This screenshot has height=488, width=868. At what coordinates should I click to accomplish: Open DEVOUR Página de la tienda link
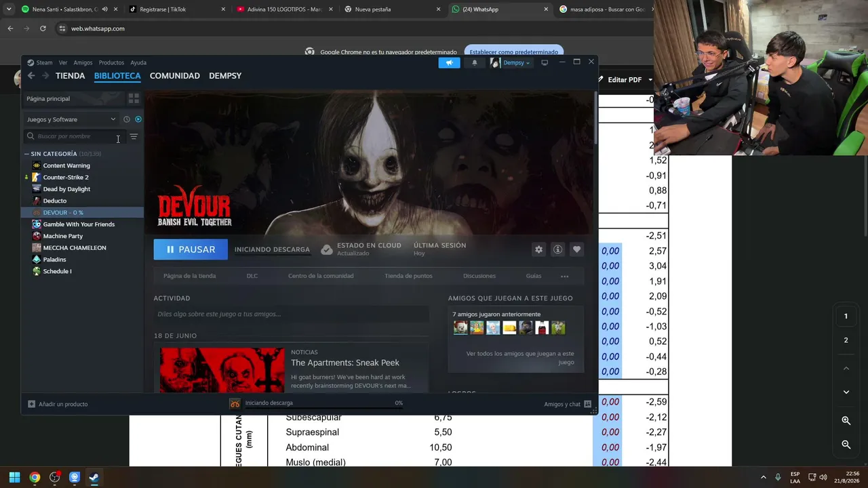(190, 276)
